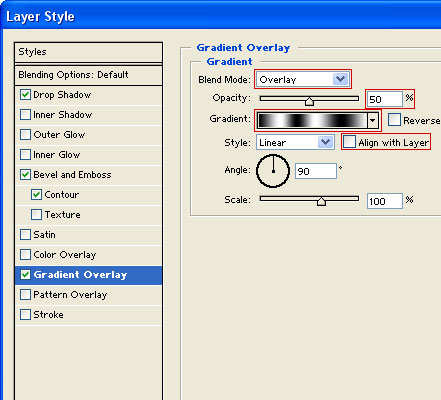Viewport: 441px width, 400px height.
Task: Select the Bevel and Emboss entry
Action: pyautogui.click(x=89, y=175)
